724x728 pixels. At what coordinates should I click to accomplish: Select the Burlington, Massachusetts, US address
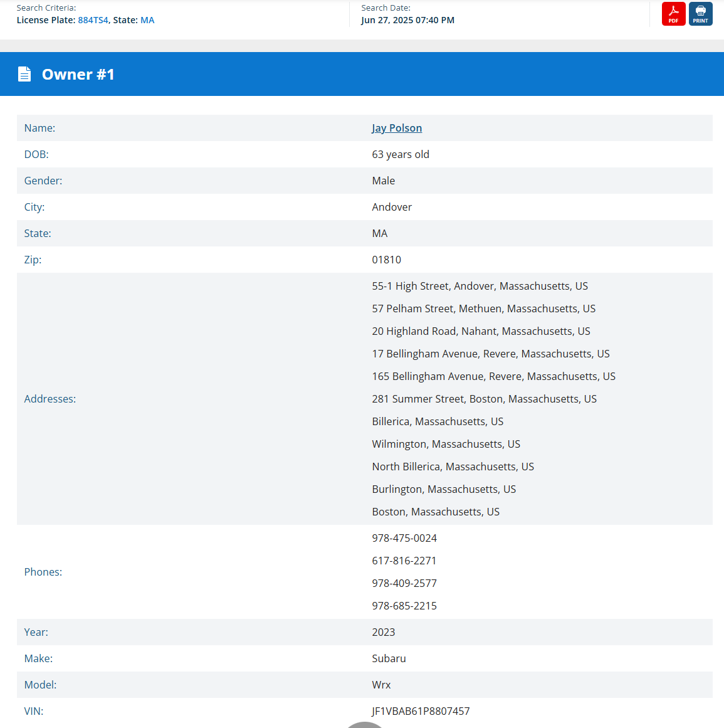pyautogui.click(x=444, y=489)
